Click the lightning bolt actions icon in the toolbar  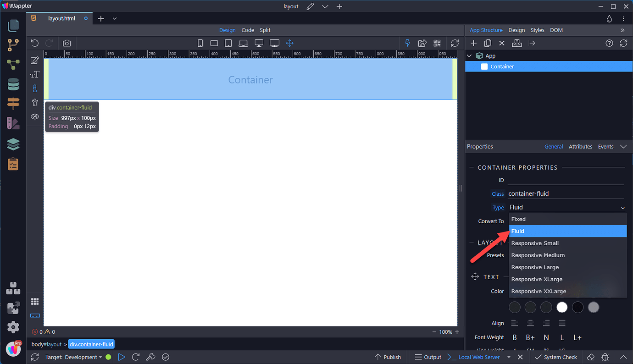coord(407,43)
